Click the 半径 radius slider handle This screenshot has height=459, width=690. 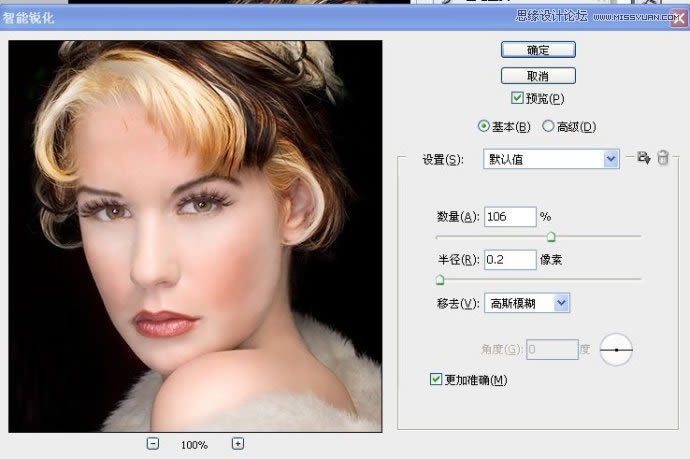tap(440, 280)
